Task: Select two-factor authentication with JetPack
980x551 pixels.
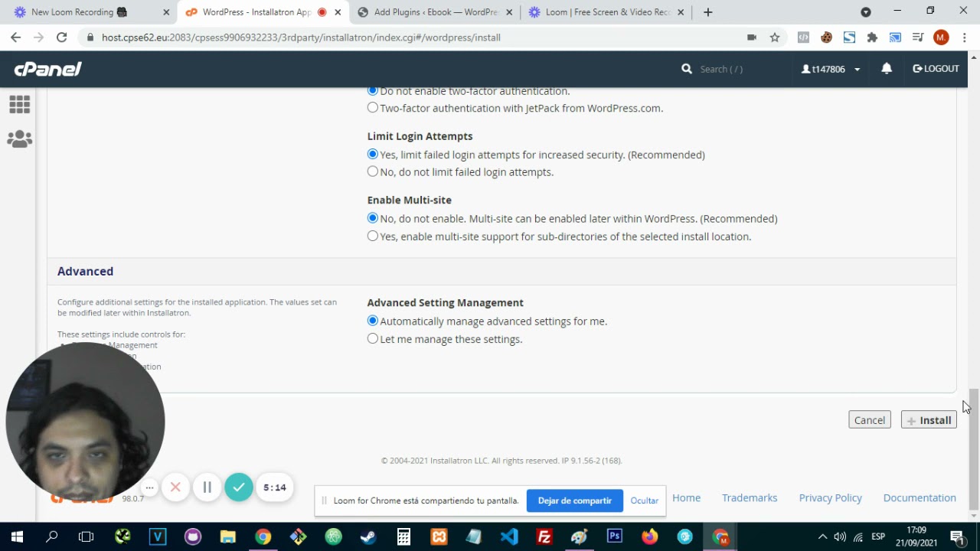Action: pos(373,108)
